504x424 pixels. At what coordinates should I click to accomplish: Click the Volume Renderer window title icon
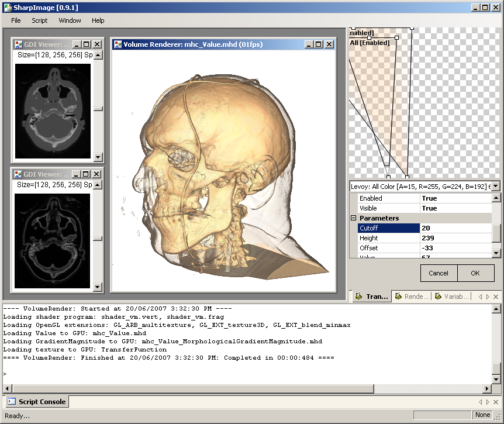[118, 44]
